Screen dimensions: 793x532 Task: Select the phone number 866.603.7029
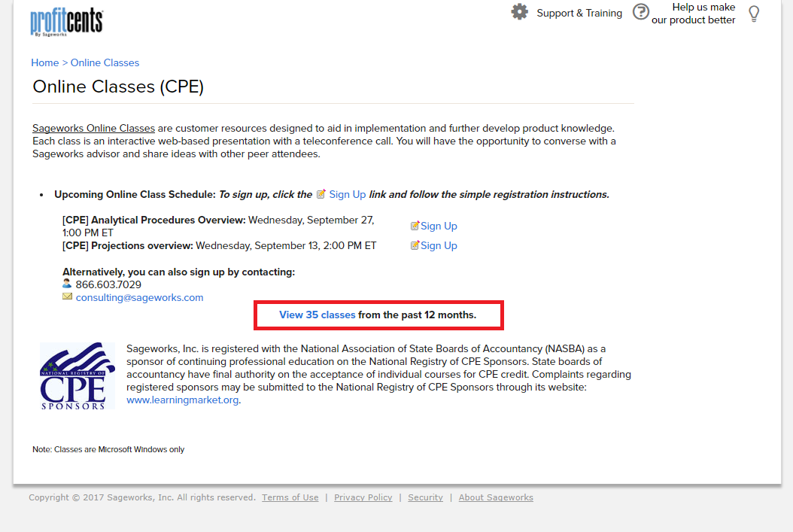(108, 284)
